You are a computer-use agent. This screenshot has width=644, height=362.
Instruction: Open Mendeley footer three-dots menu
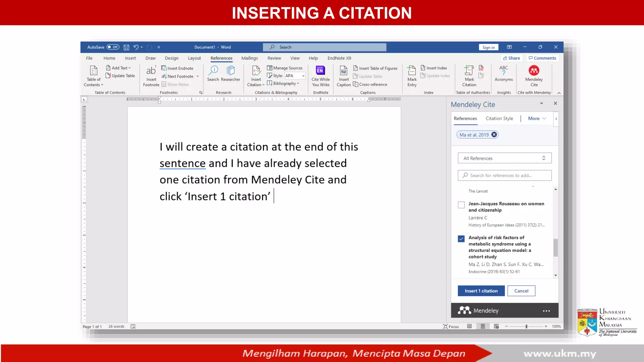tap(546, 311)
